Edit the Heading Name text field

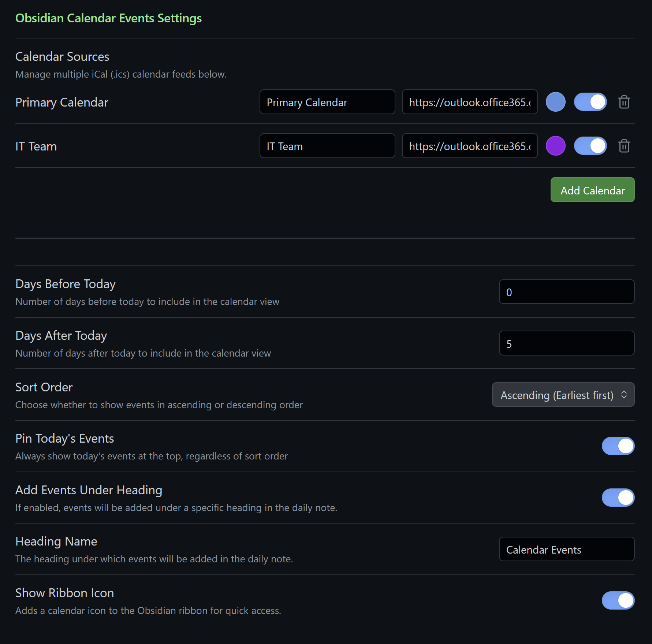566,550
